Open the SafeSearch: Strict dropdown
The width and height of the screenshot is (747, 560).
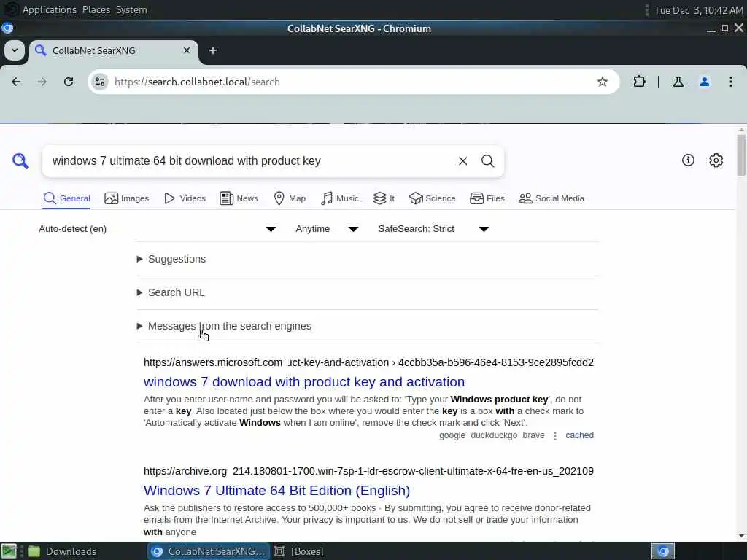pyautogui.click(x=433, y=228)
